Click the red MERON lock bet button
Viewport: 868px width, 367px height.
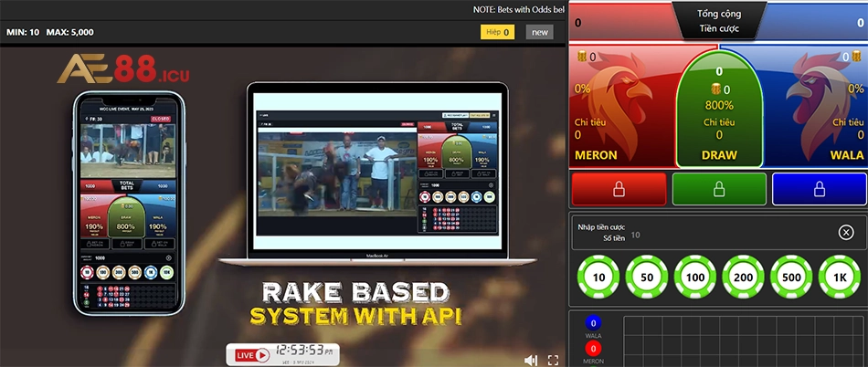618,189
